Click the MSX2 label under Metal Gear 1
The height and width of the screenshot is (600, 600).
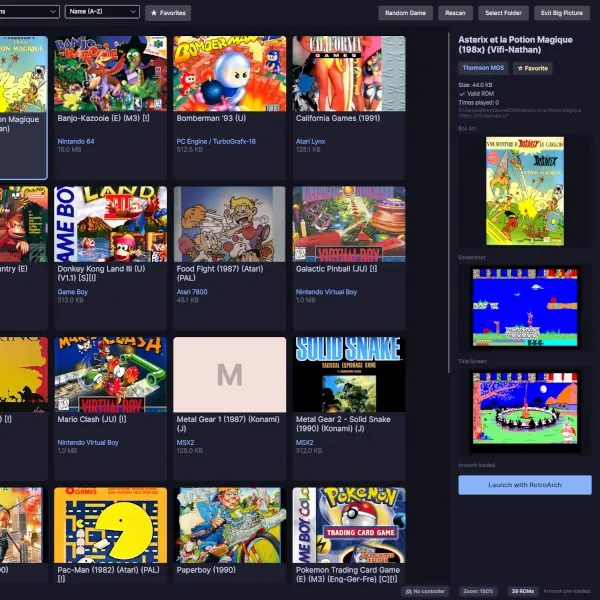(185, 442)
